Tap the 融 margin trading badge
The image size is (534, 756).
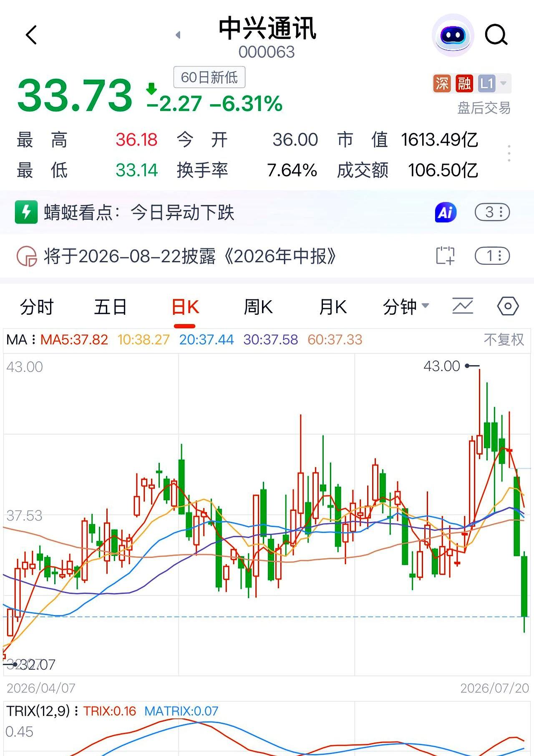[464, 83]
